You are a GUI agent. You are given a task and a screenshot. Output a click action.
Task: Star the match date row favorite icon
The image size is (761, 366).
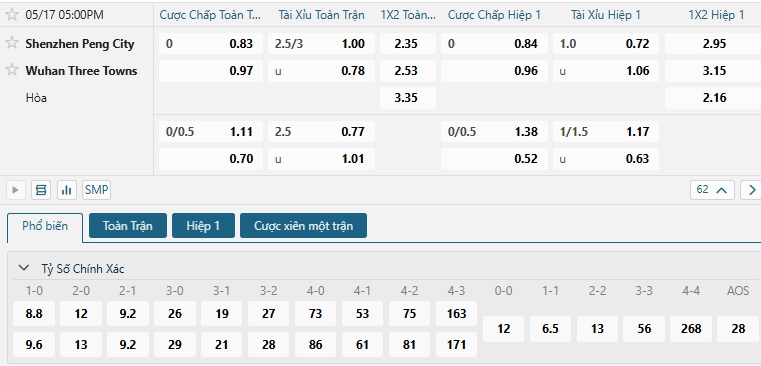[x=12, y=15]
